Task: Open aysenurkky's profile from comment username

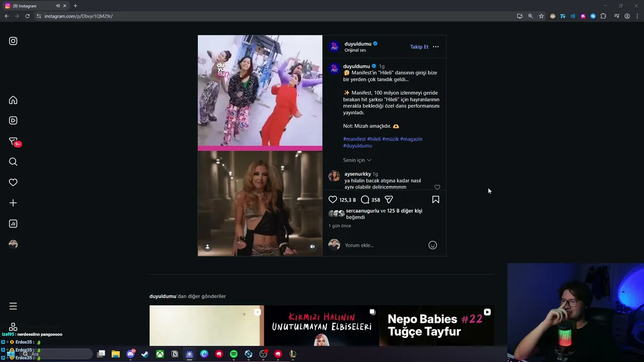Action: coord(358,174)
